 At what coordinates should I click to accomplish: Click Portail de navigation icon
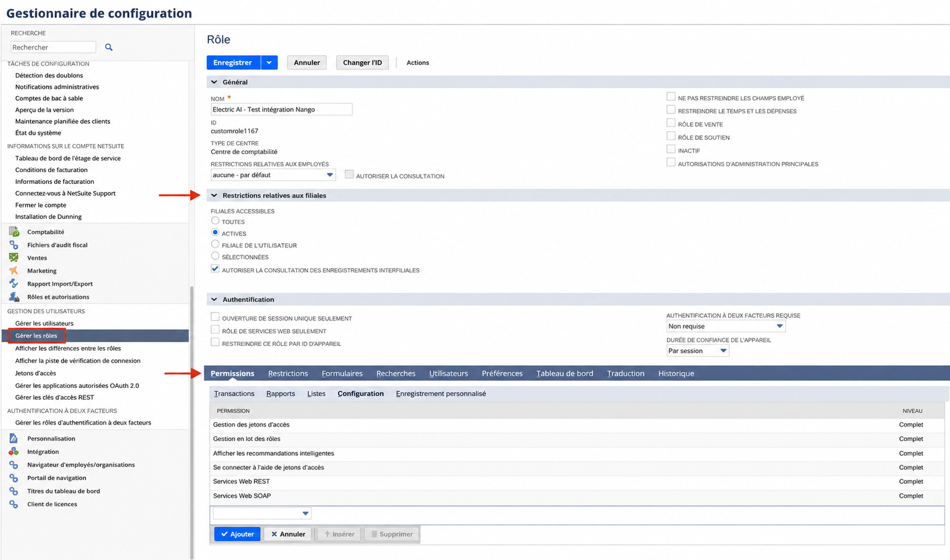click(14, 478)
